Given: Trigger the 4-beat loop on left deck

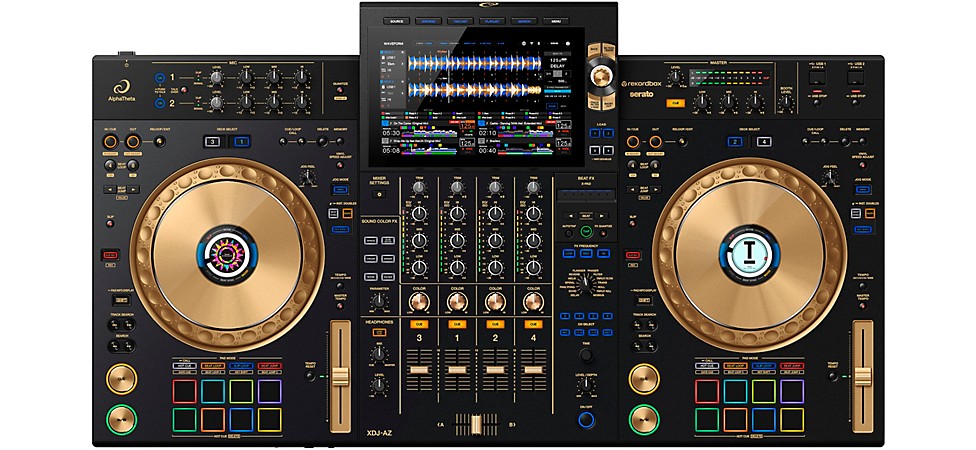Looking at the screenshot, I should pyautogui.click(x=110, y=165).
